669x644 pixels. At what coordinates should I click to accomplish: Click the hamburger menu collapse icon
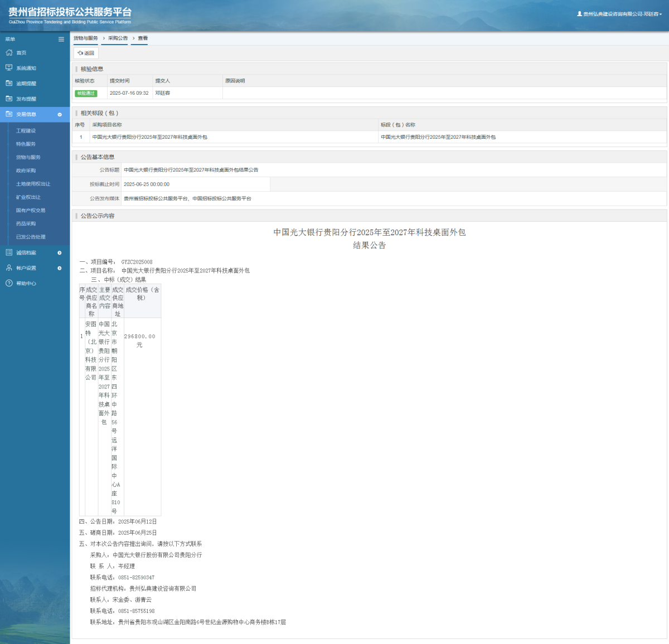point(61,39)
